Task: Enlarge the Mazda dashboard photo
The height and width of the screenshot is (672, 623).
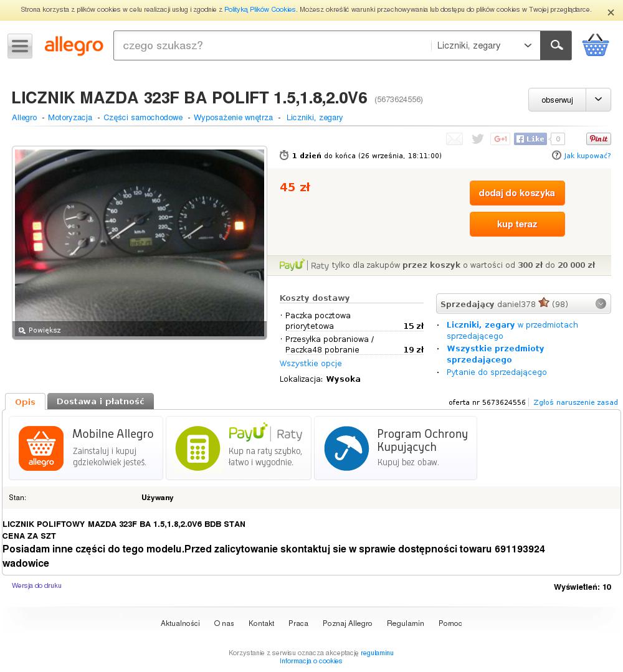Action: [x=140, y=242]
